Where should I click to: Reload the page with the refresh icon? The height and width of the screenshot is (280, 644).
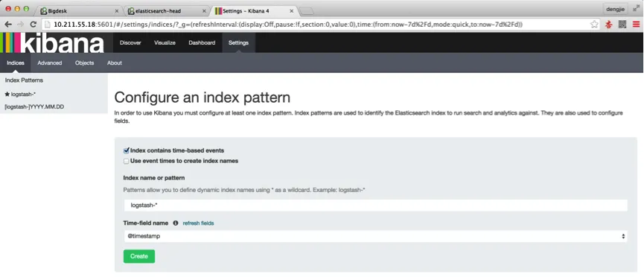34,25
